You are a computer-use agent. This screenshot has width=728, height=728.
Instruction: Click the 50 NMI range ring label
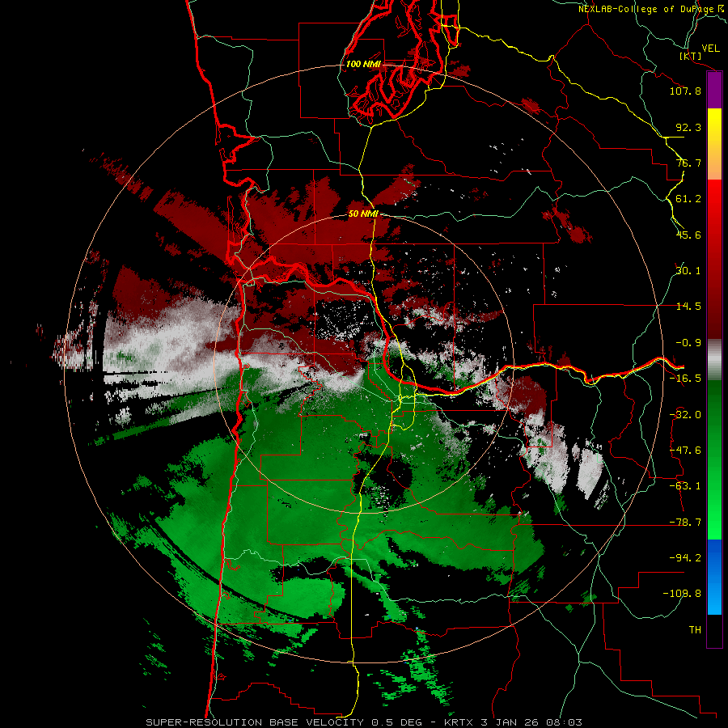[x=363, y=214]
